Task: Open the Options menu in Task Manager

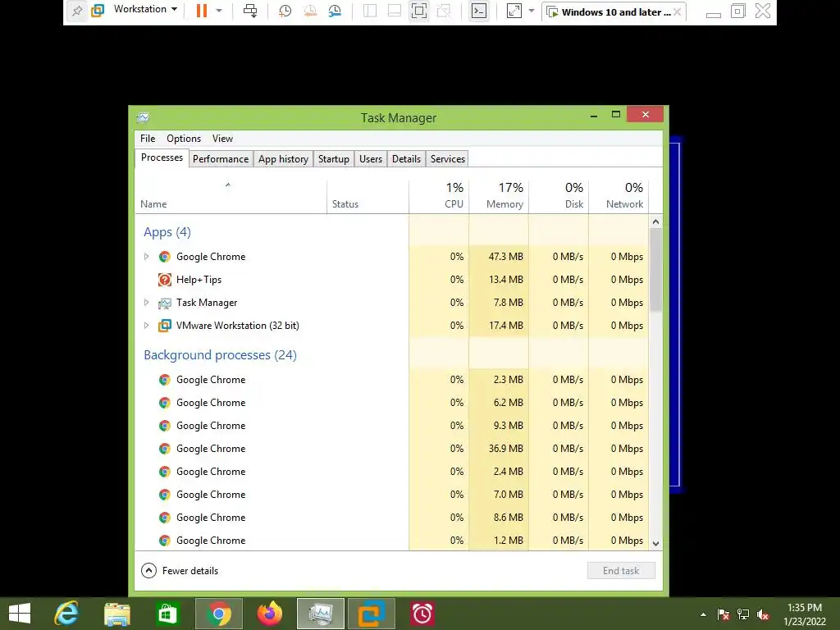Action: (x=184, y=138)
